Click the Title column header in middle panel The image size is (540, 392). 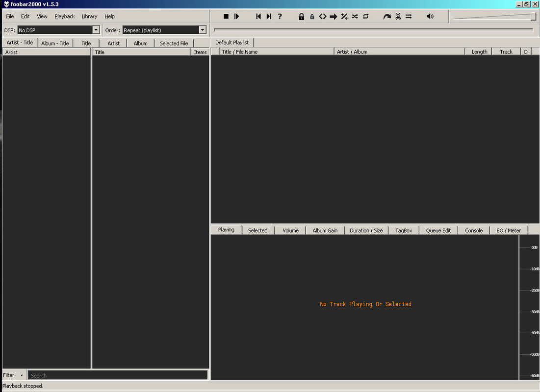tap(142, 52)
